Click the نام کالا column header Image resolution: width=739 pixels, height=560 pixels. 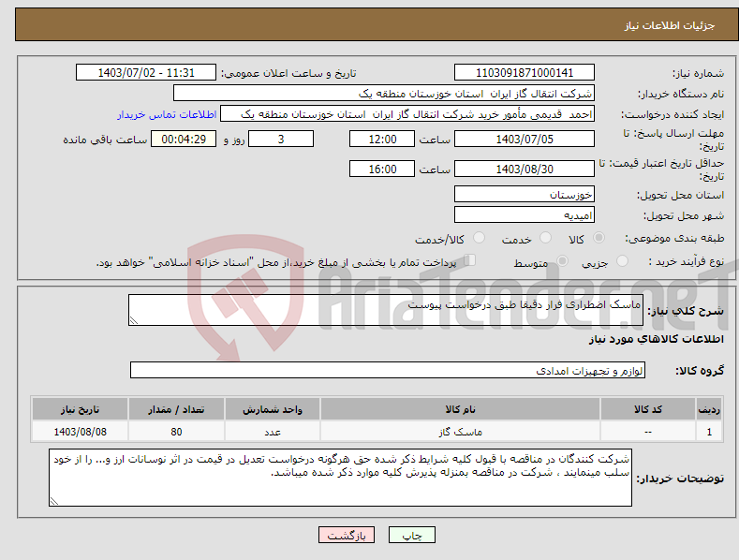460,409
